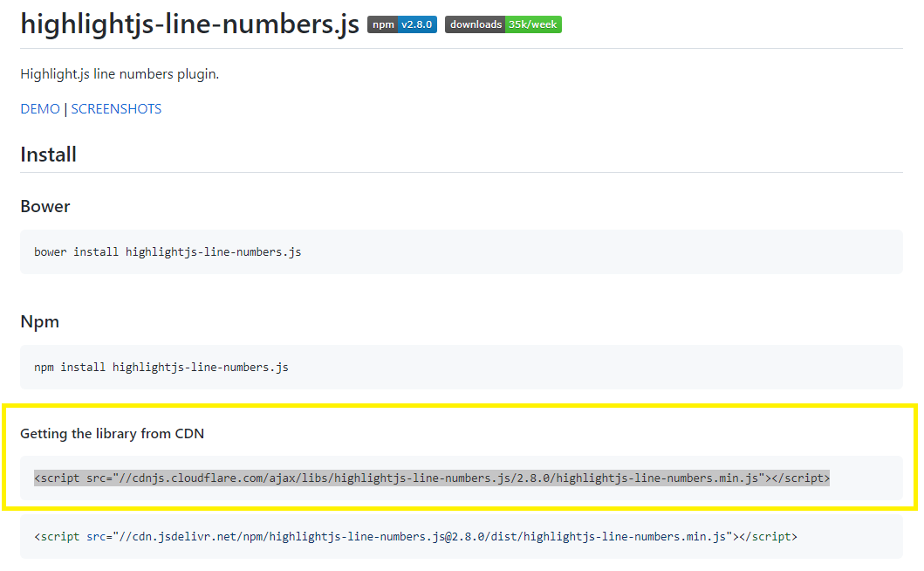Open the SCREENSHOTS link
Viewport: 924px width, 571px height.
pyautogui.click(x=116, y=109)
